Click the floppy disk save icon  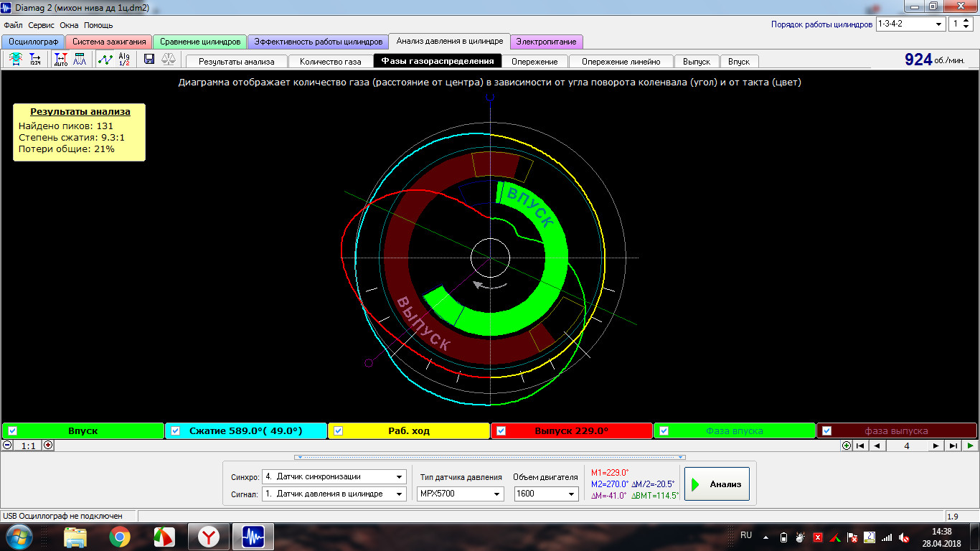coord(149,60)
